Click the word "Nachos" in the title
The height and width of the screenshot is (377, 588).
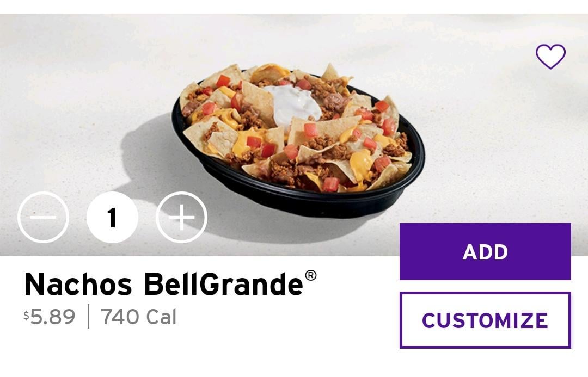[x=78, y=285]
